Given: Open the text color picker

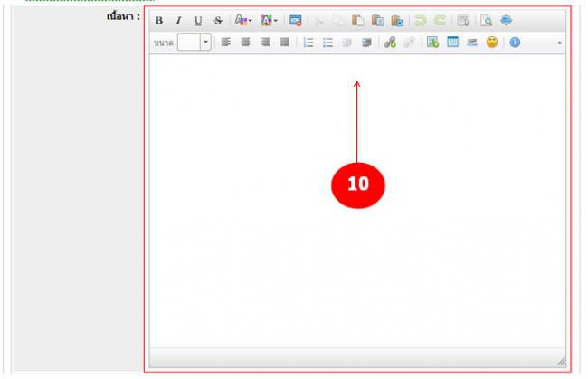Looking at the screenshot, I should 243,20.
